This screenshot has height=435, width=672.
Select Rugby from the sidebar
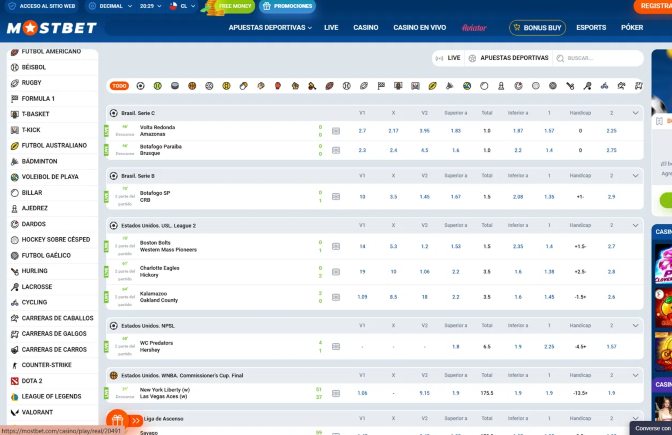(52, 83)
